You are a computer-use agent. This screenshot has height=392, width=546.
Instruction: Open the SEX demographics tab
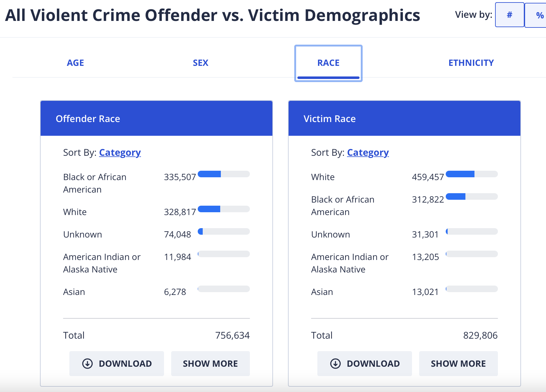[200, 63]
